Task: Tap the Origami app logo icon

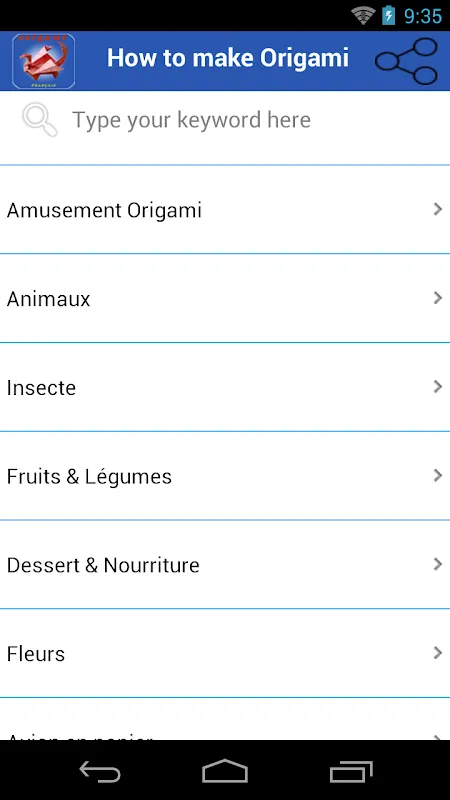Action: pyautogui.click(x=43, y=61)
